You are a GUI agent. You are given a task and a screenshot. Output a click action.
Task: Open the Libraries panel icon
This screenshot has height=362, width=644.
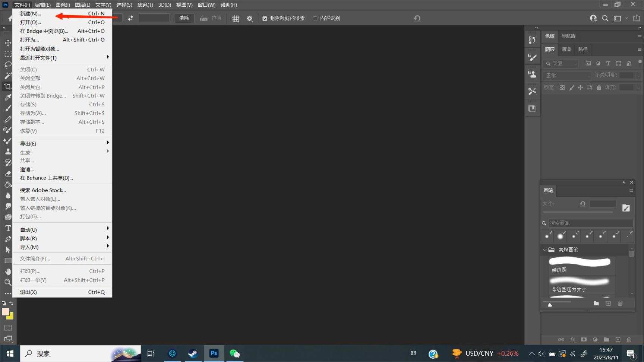click(x=532, y=108)
